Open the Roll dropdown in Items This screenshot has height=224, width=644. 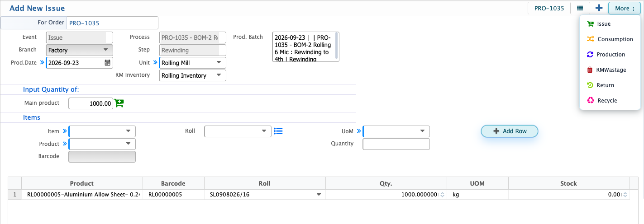point(238,131)
